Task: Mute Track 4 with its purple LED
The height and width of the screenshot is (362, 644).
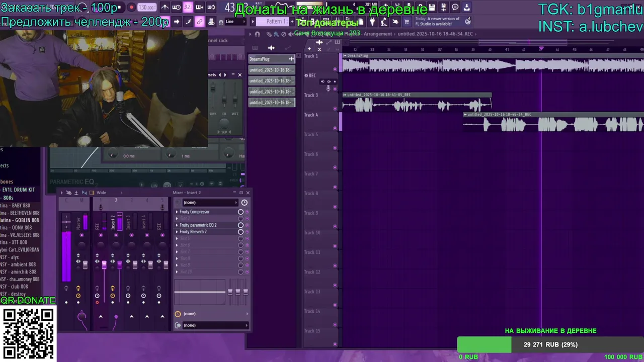Action: tap(335, 128)
